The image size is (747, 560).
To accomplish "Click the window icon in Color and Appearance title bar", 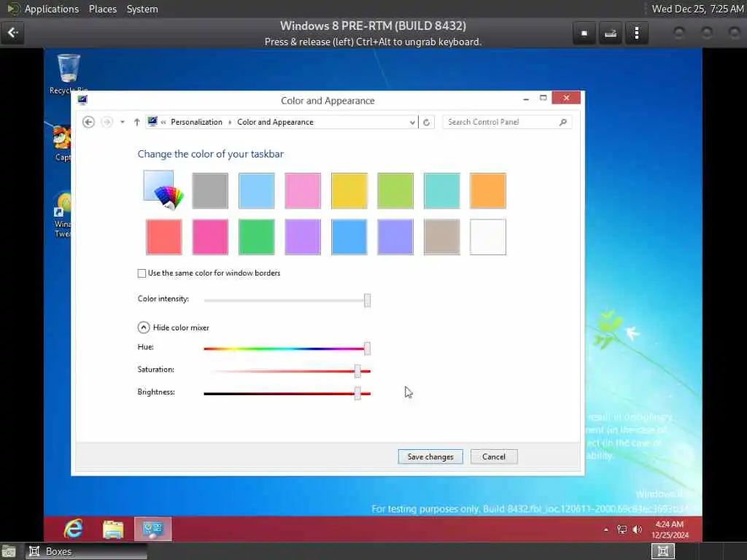I will (x=82, y=99).
